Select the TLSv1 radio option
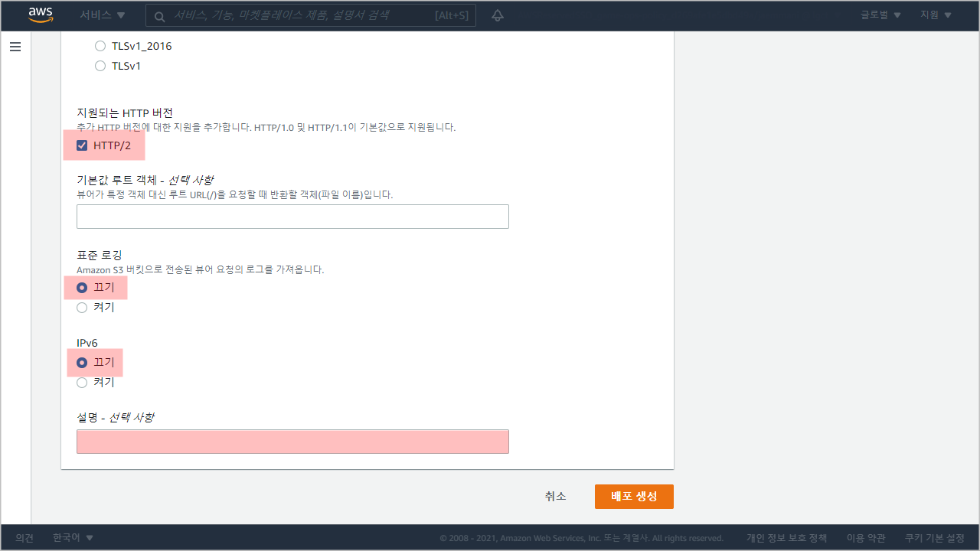 tap(100, 66)
